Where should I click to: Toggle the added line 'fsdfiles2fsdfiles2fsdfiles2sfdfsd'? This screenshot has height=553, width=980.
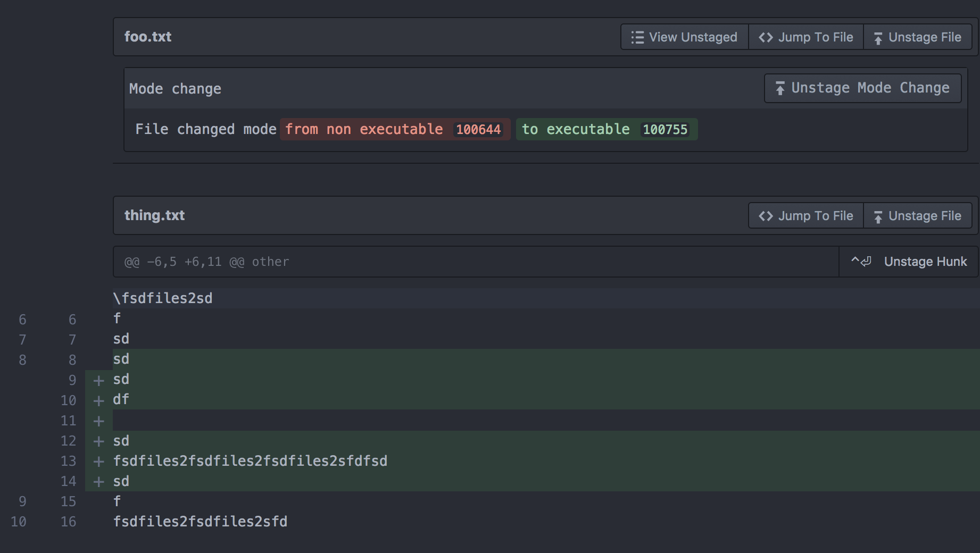98,461
